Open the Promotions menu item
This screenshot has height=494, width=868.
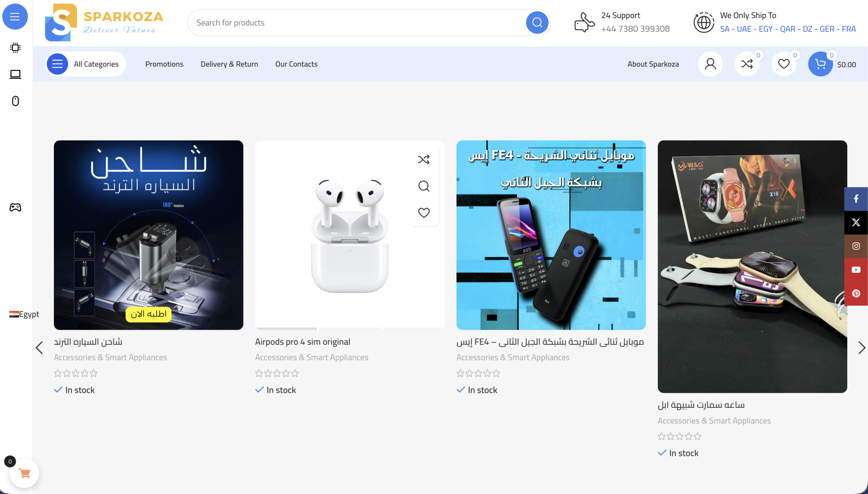tap(164, 64)
